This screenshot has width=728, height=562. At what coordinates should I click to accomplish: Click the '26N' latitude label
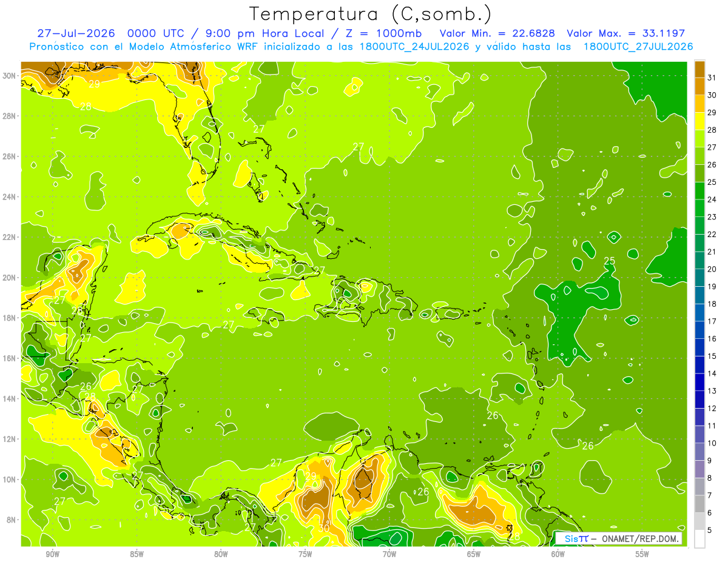click(x=10, y=156)
